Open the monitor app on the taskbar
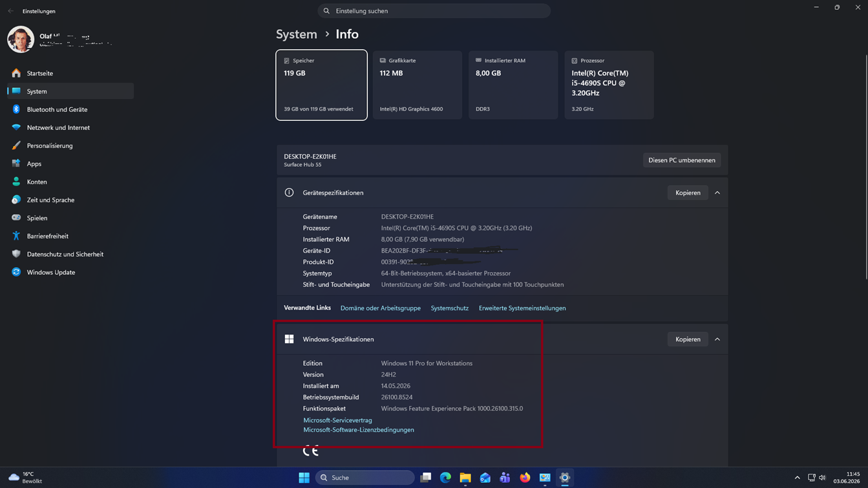868x488 pixels. [545, 478]
